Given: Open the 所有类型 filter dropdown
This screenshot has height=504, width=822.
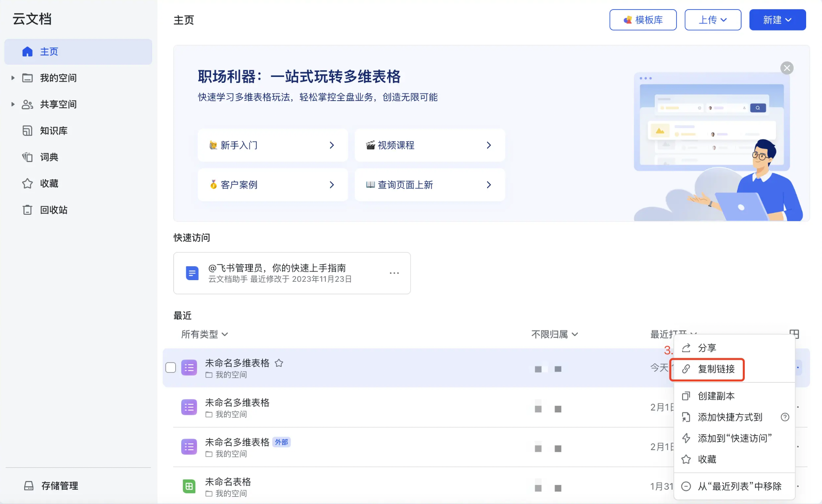Looking at the screenshot, I should [205, 334].
